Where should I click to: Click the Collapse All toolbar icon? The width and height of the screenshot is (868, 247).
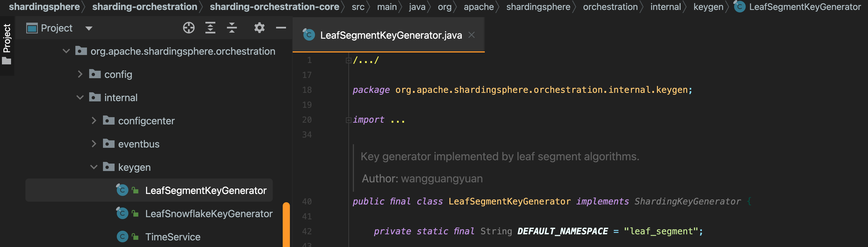(x=232, y=28)
